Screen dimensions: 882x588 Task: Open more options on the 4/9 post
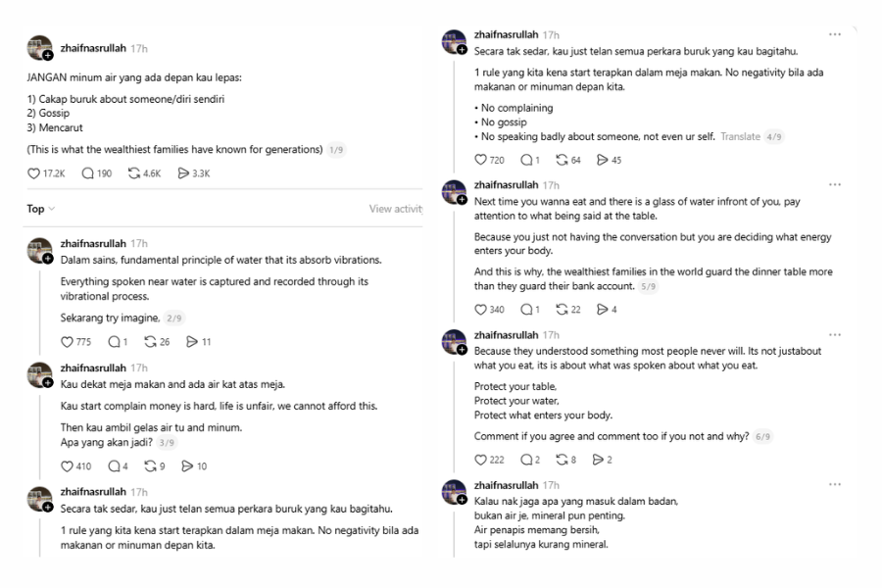pyautogui.click(x=834, y=34)
